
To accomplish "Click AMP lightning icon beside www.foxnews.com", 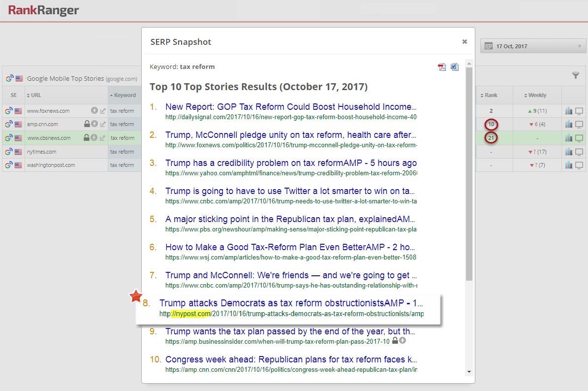I will click(94, 111).
